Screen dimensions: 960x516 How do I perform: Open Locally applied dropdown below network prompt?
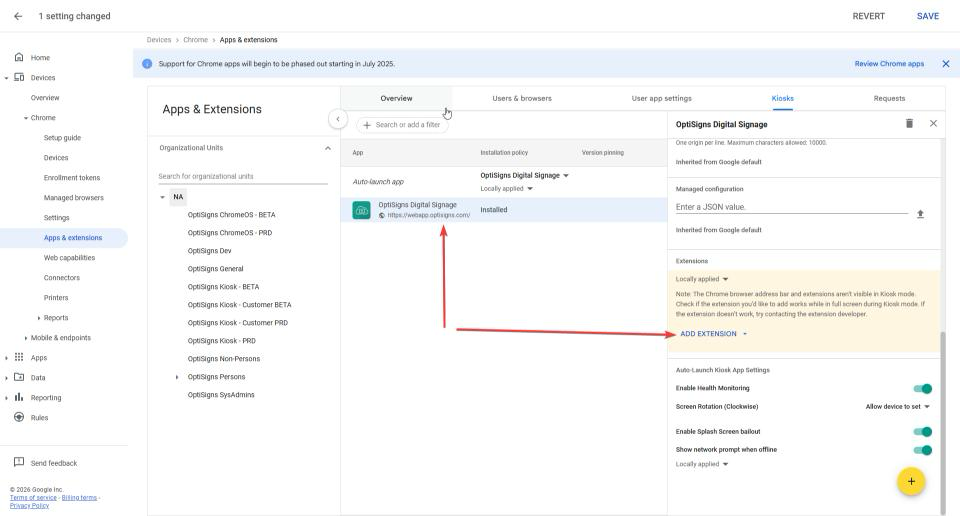point(702,464)
